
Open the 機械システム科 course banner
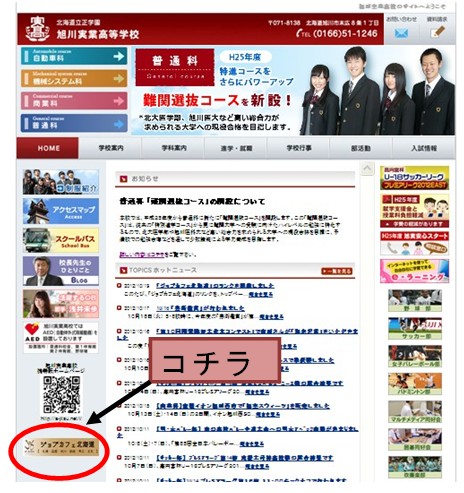point(74,79)
